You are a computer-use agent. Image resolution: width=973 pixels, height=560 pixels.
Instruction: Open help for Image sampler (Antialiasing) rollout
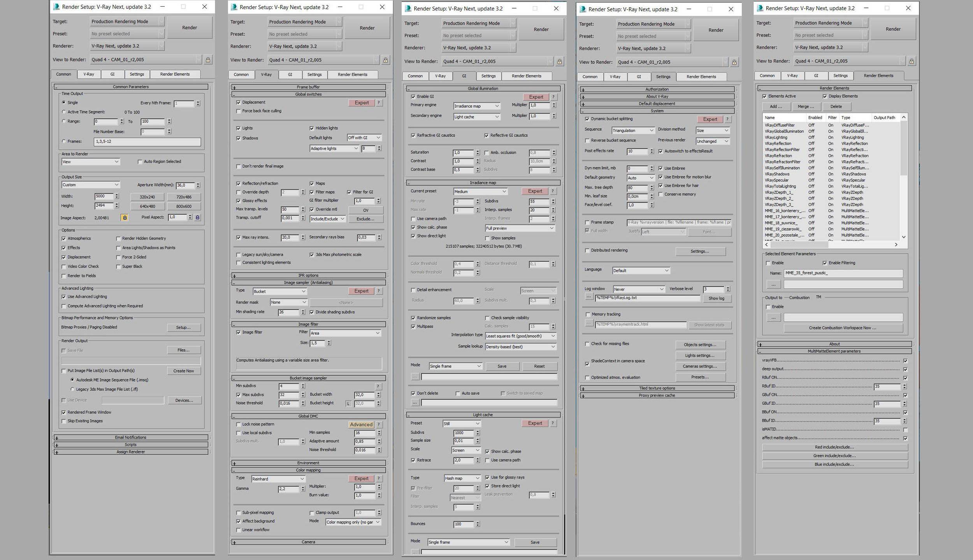pos(379,291)
